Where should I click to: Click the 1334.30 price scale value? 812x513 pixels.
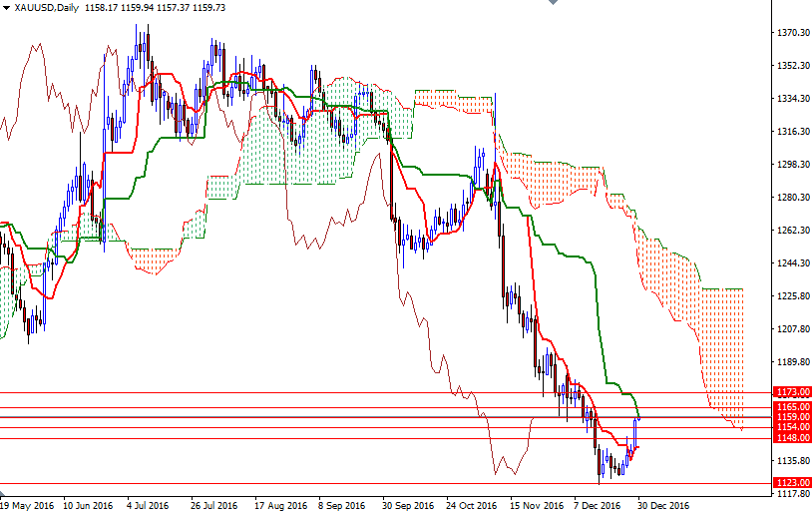pyautogui.click(x=793, y=99)
